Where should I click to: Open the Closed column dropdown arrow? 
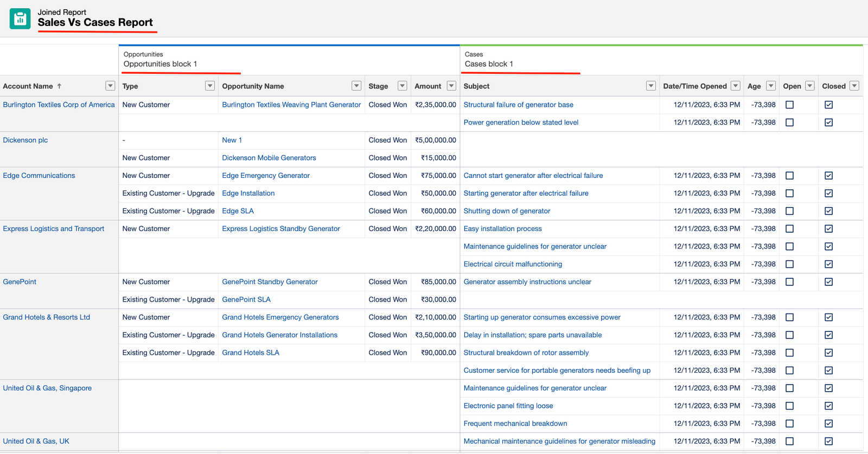coord(854,86)
